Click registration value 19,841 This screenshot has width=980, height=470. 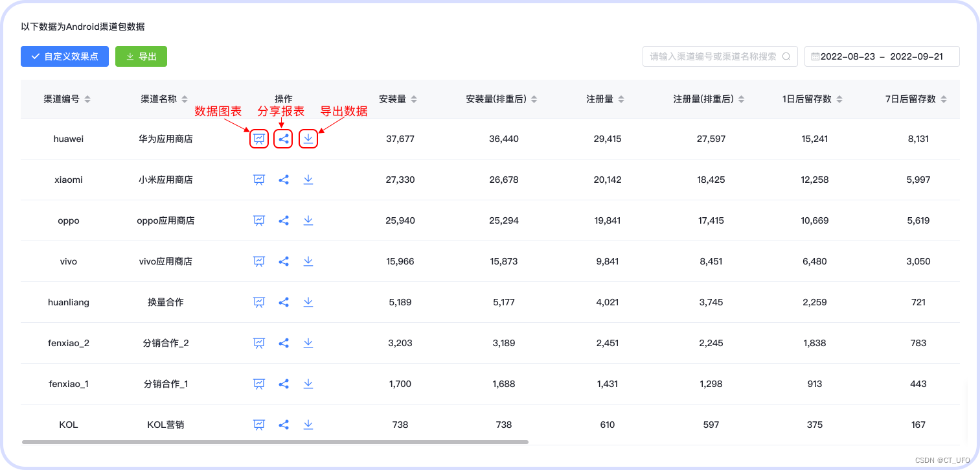[608, 220]
